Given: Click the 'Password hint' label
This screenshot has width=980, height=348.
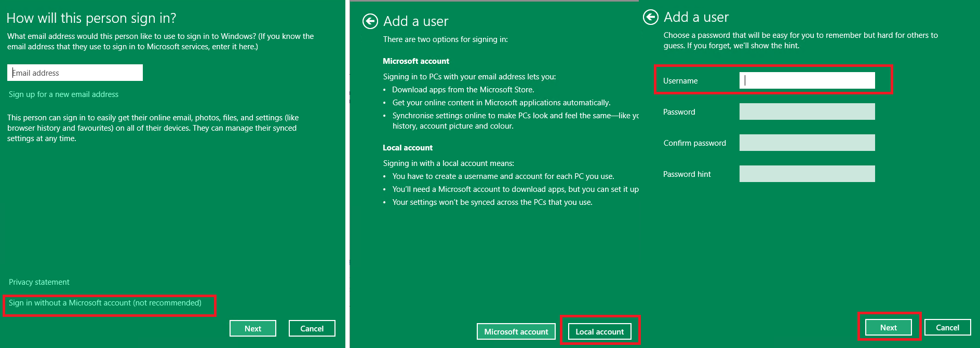Looking at the screenshot, I should [687, 174].
